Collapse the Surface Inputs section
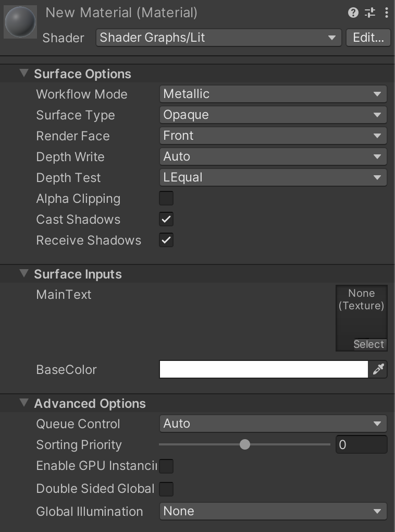 point(23,274)
